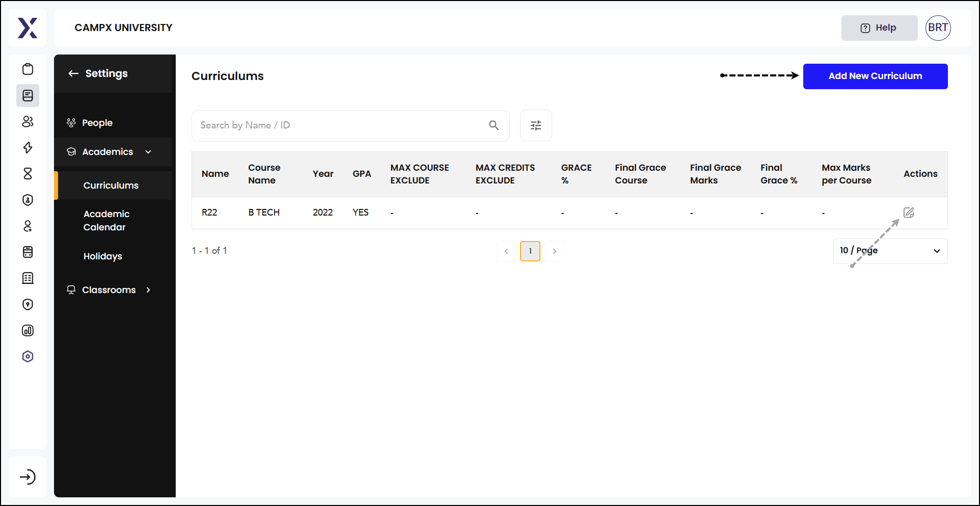Select page 1 in pagination
Viewport: 980px width, 506px height.
click(x=530, y=251)
